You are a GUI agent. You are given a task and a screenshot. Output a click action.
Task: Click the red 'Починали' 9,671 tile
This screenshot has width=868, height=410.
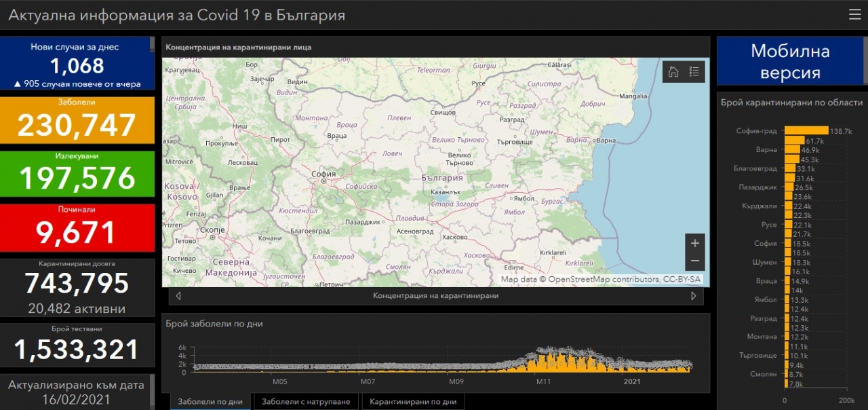pos(77,227)
